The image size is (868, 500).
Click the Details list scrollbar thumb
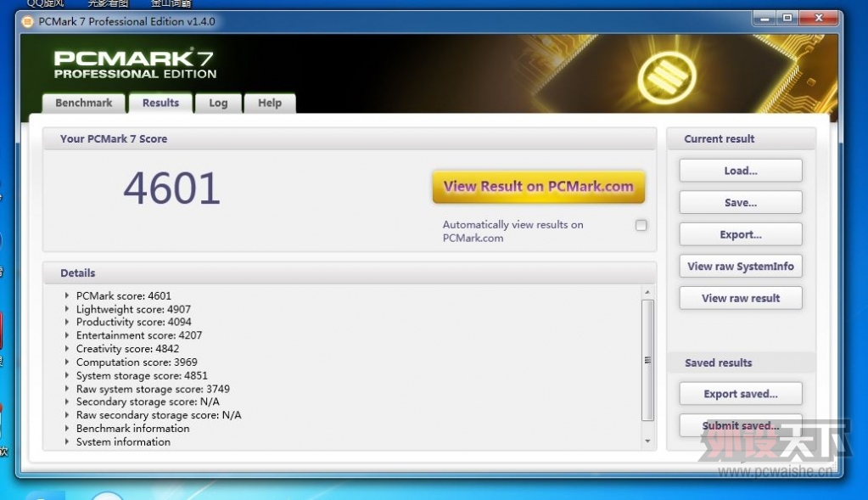647,360
